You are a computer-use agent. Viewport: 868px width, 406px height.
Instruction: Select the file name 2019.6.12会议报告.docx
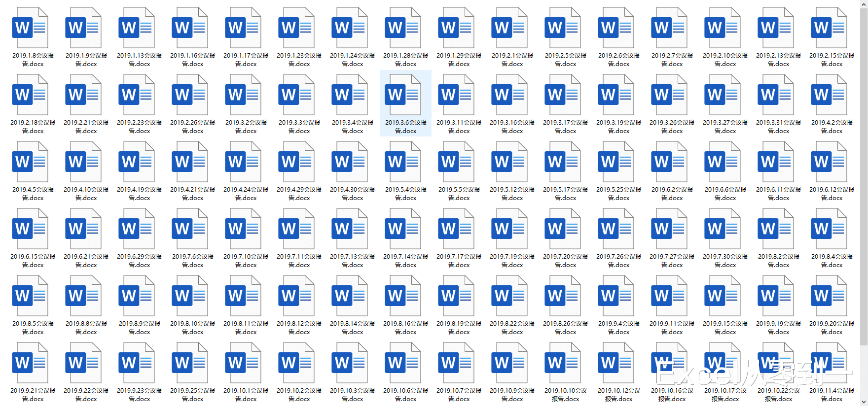[x=832, y=194]
